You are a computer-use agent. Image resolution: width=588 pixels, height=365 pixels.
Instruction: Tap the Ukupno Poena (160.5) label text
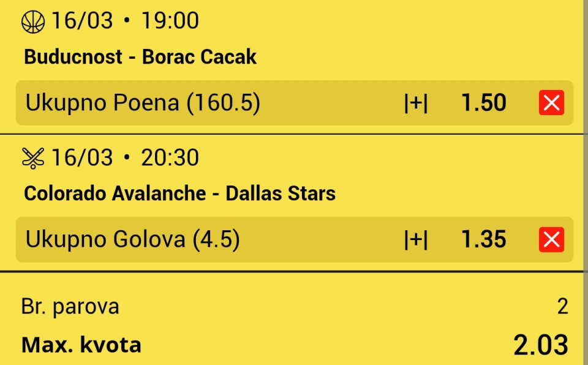[x=143, y=103]
